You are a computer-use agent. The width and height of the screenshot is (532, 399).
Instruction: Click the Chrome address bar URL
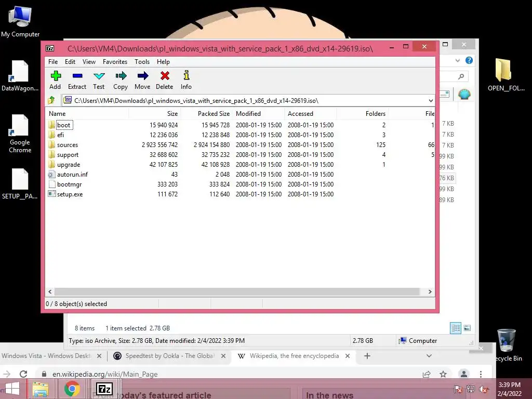105,374
